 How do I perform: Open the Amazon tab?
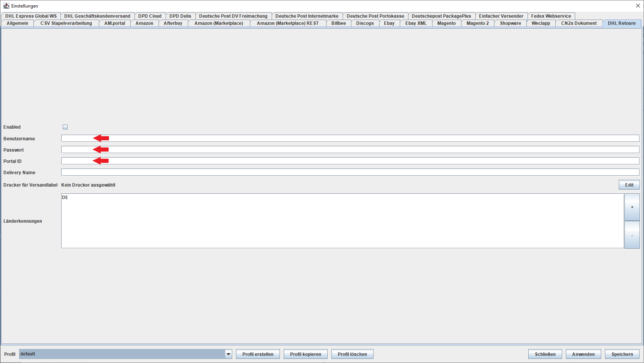[144, 23]
